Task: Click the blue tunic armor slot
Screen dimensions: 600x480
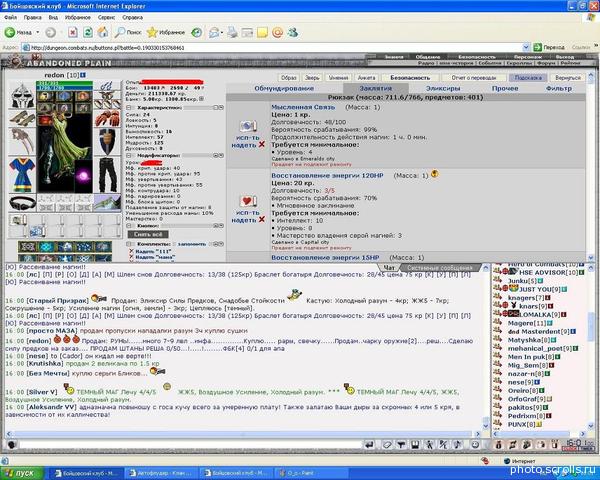Action: pos(22,175)
